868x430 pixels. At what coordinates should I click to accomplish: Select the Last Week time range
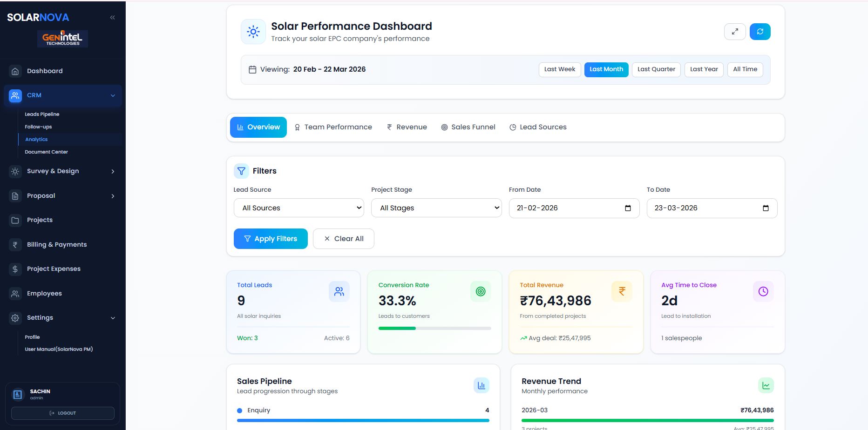(559, 69)
